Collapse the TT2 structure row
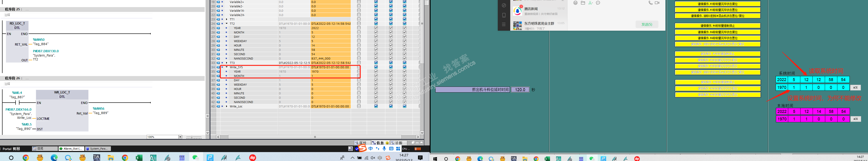The height and width of the screenshot is (161, 868). 227,24
